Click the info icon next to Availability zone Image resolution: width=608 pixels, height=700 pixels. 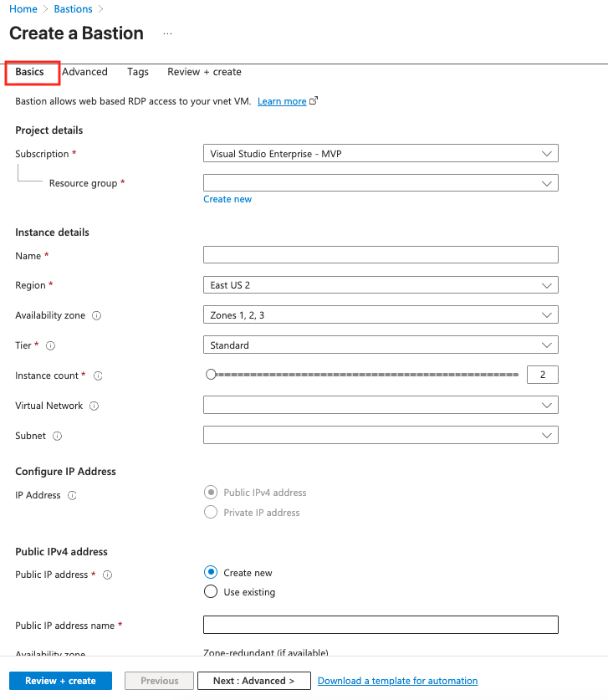tap(97, 315)
